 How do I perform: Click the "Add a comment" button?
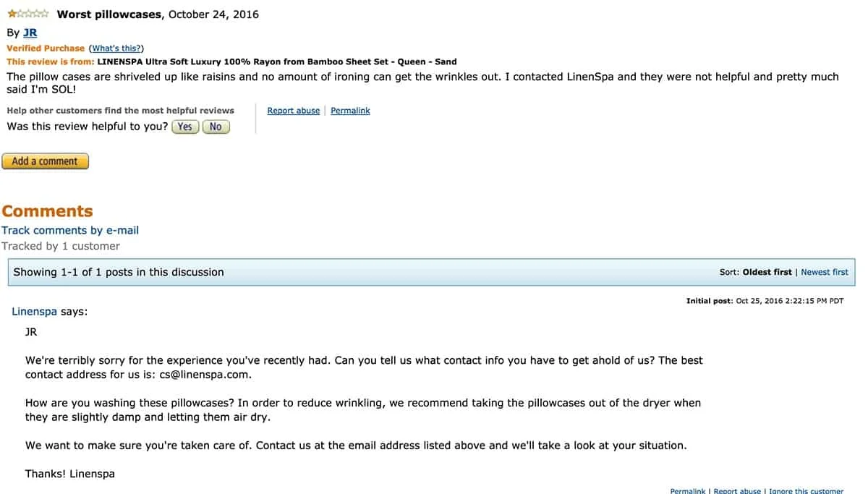pos(45,161)
